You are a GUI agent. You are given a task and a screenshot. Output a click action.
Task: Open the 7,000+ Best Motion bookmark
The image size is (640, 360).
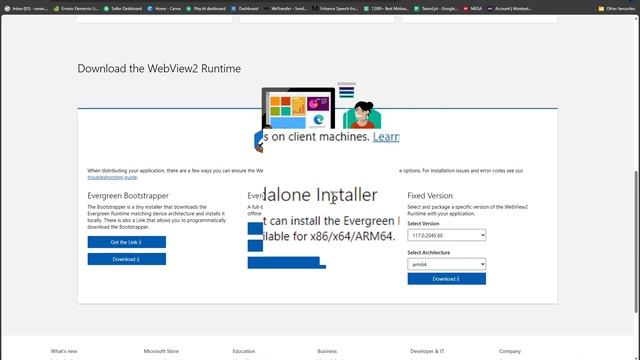[386, 8]
